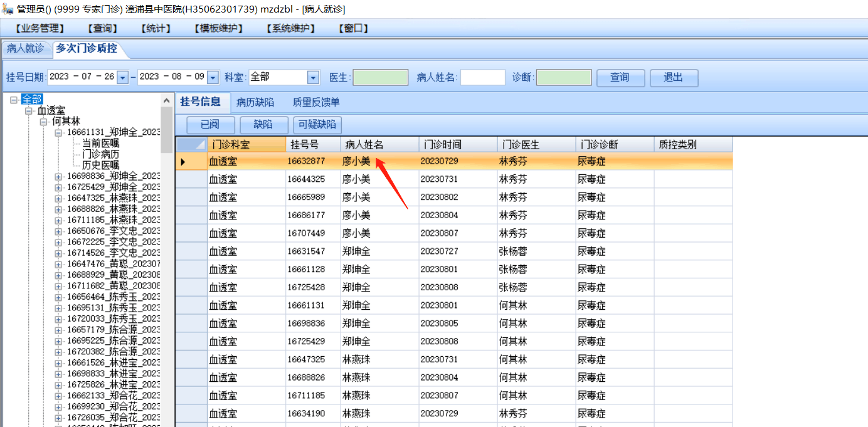Select registration number cell 16707449
This screenshot has width=868, height=427.
[313, 233]
